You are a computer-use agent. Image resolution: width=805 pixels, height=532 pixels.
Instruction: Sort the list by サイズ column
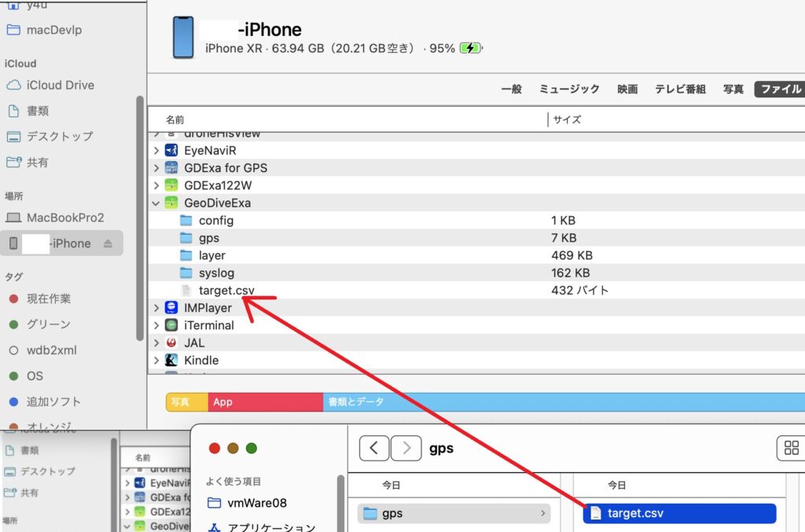point(567,119)
